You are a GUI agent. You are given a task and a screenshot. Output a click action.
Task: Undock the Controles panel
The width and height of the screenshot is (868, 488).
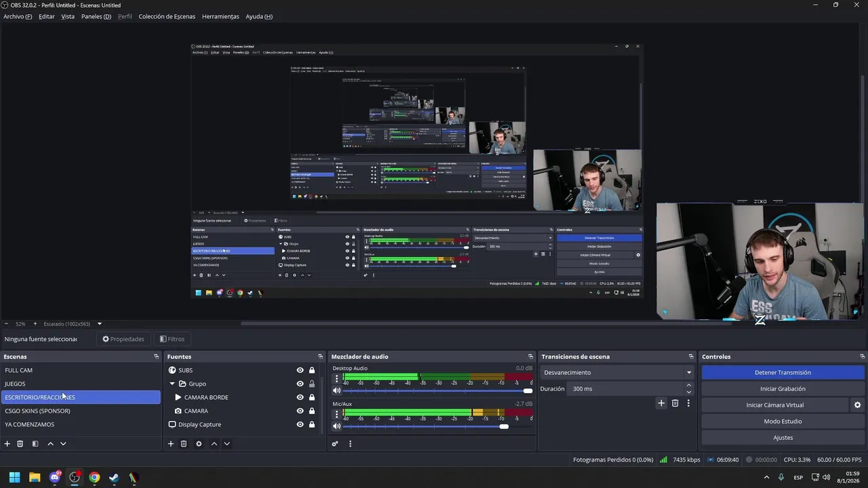pos(862,357)
